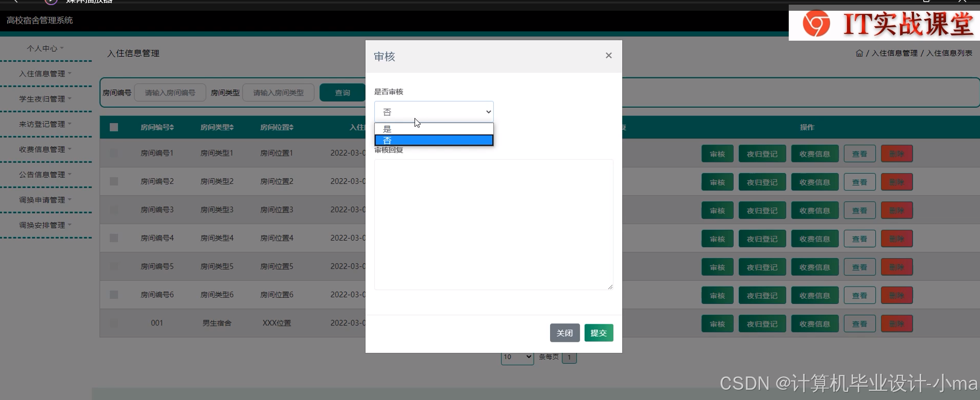Expand the 调换安排管理 sidebar menu
The width and height of the screenshot is (980, 400).
click(45, 225)
